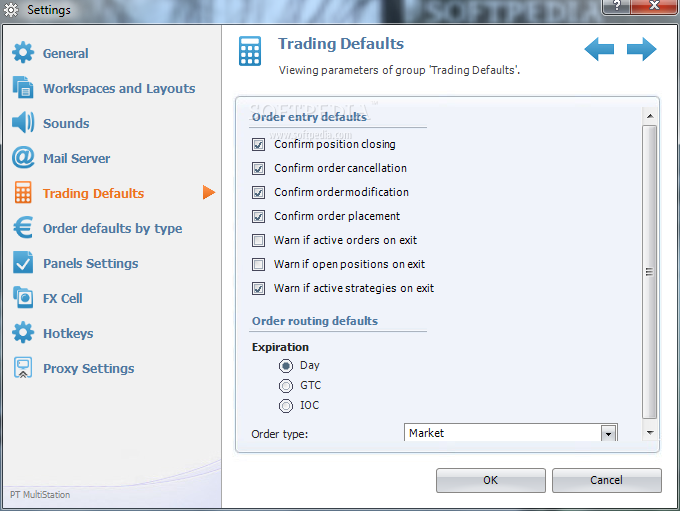Viewport: 680px width, 511px height.
Task: Enable Warn if open positions on exit
Action: pos(258,264)
